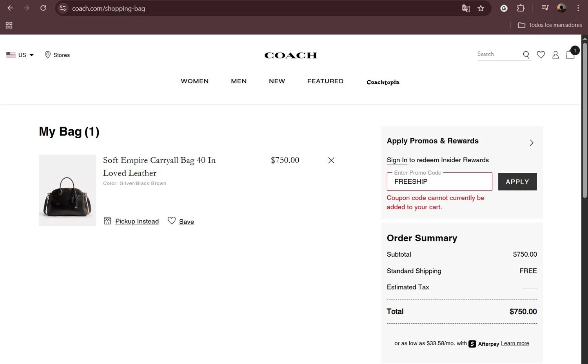Open Chrome three-dot menu
The height and width of the screenshot is (364, 588).
(578, 8)
